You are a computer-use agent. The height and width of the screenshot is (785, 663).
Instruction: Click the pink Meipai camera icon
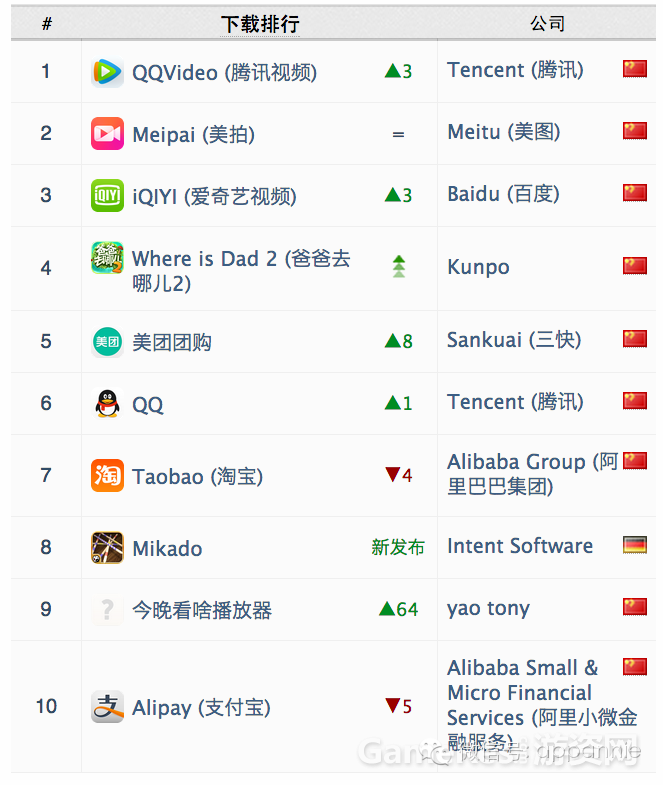pos(107,134)
